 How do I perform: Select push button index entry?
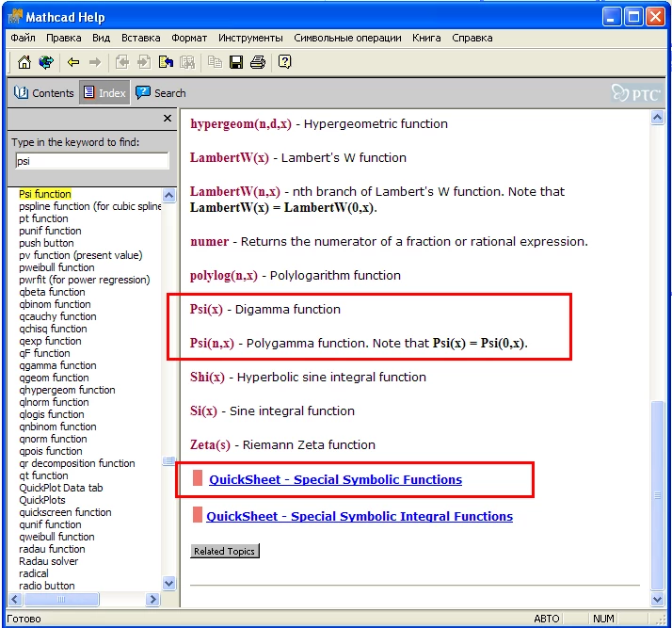(x=46, y=243)
